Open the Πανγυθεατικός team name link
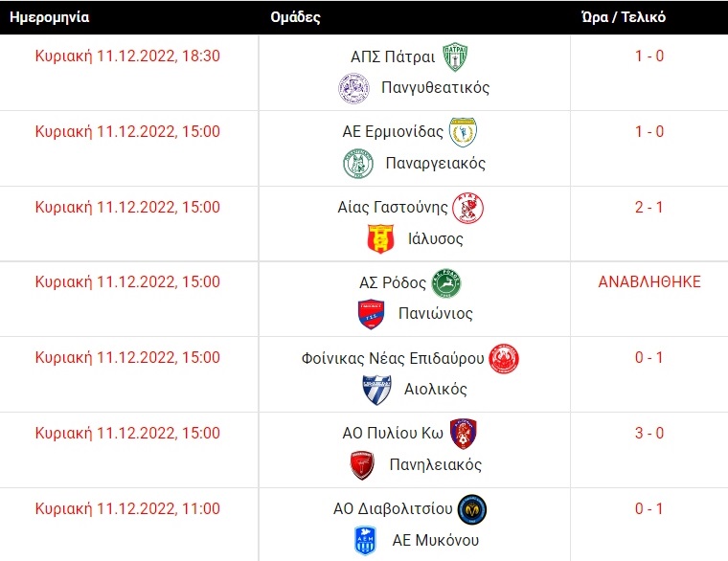The width and height of the screenshot is (728, 561). point(435,88)
